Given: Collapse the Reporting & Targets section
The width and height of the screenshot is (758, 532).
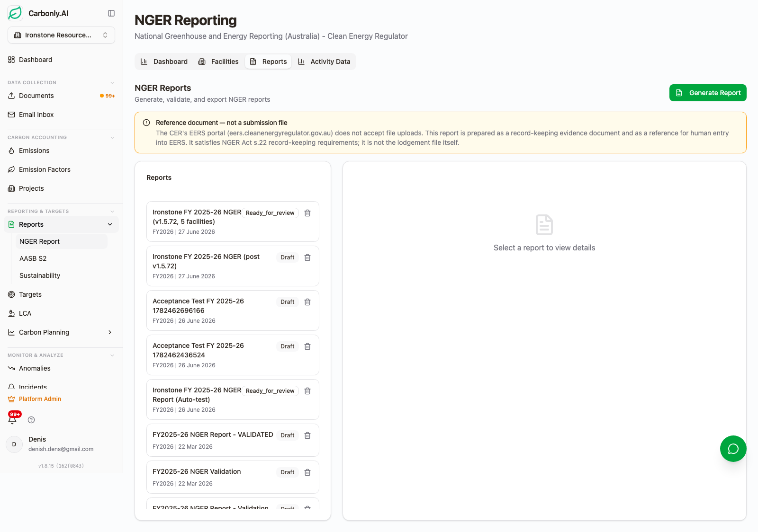Looking at the screenshot, I should 112,211.
